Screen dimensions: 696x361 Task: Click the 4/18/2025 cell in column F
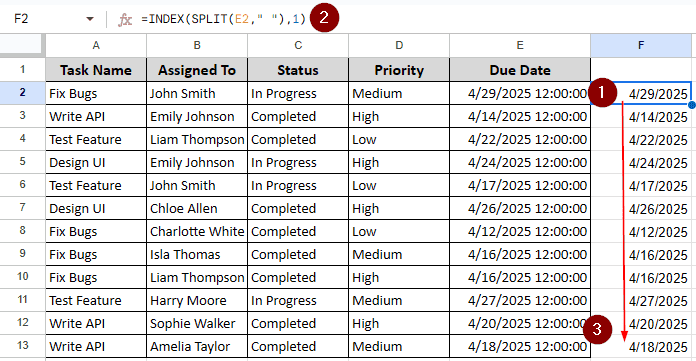(641, 346)
